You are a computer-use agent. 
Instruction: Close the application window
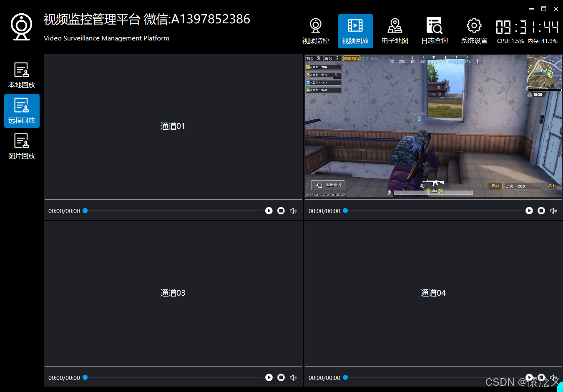point(556,8)
